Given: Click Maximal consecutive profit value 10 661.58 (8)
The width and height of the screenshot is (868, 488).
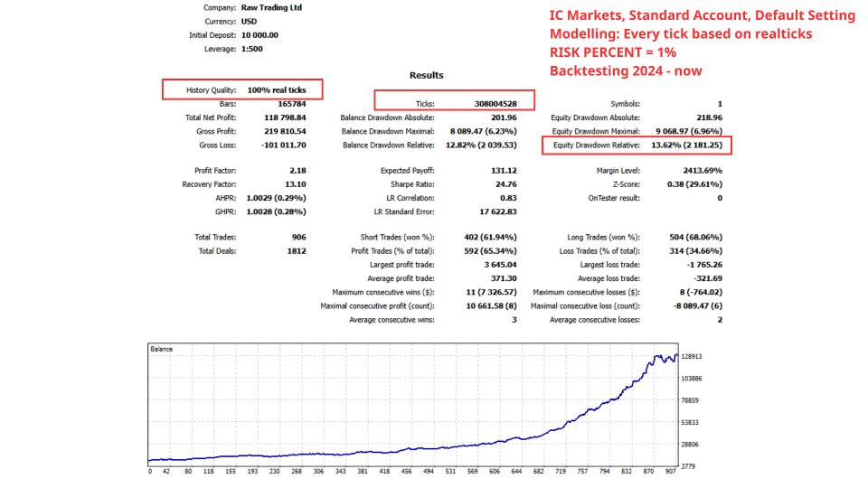Looking at the screenshot, I should [492, 306].
